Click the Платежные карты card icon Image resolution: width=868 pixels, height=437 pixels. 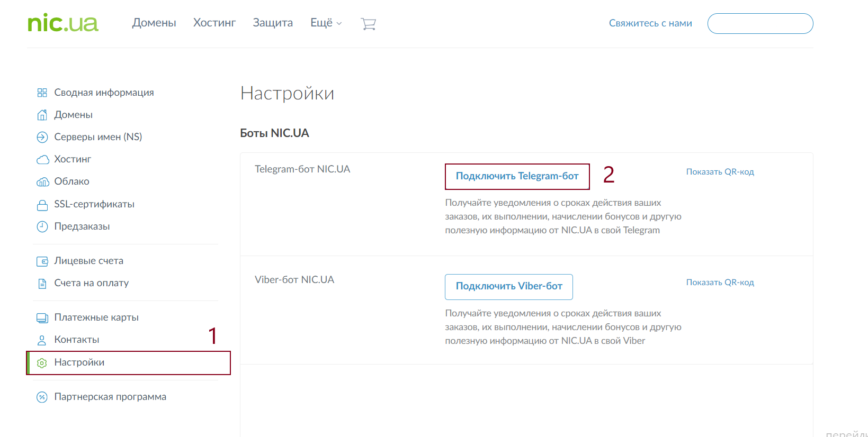click(x=42, y=318)
